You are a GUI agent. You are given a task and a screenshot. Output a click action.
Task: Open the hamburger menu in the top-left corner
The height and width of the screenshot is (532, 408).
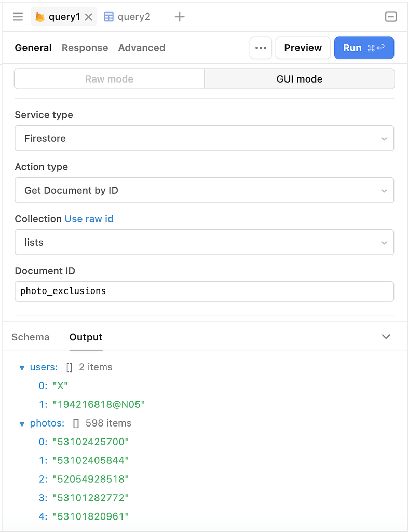18,16
